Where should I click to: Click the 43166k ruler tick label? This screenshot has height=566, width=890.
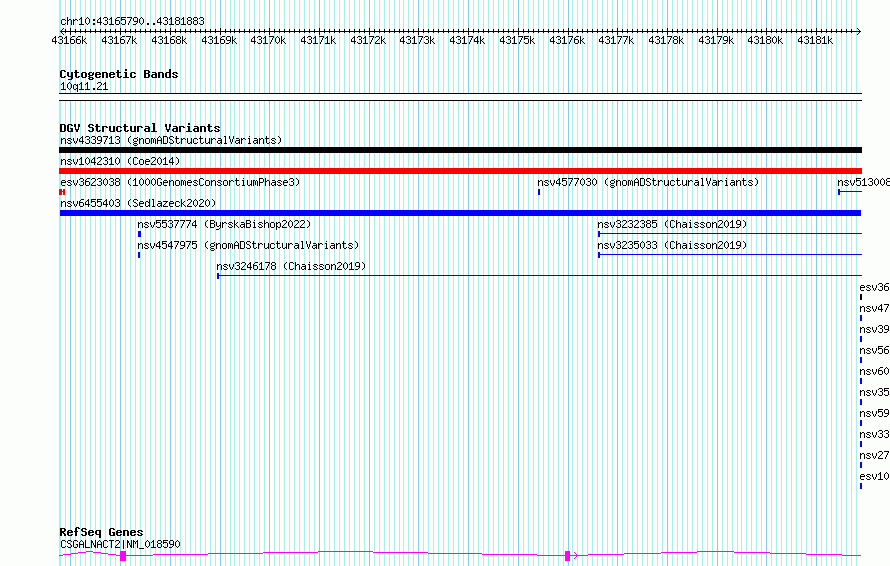(x=69, y=40)
